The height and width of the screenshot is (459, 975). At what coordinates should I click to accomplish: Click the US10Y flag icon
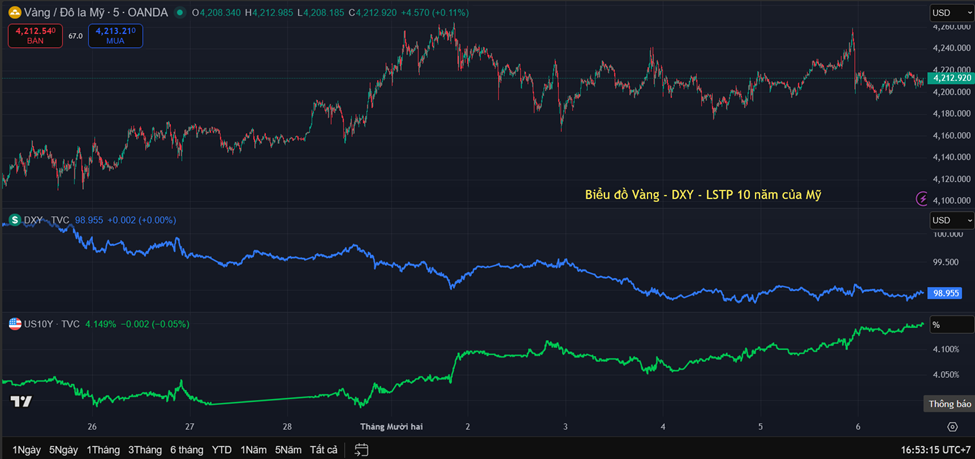click(16, 324)
